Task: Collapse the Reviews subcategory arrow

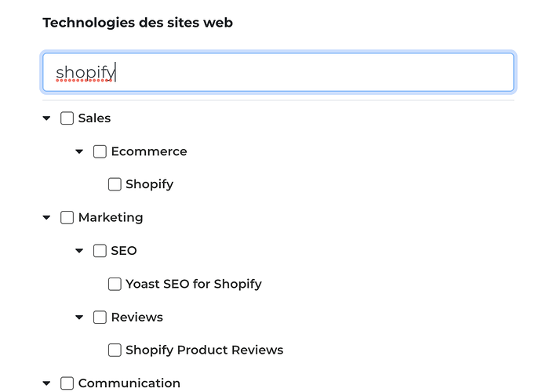Action: 79,318
